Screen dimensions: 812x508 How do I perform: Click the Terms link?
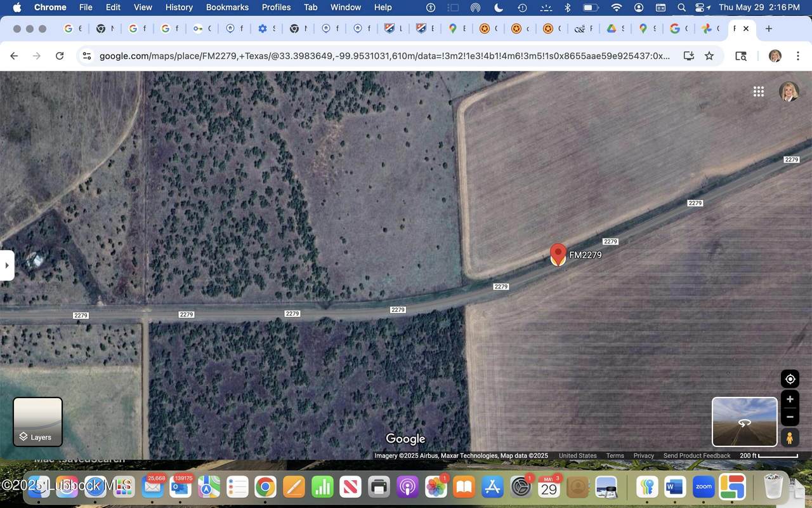(x=615, y=456)
